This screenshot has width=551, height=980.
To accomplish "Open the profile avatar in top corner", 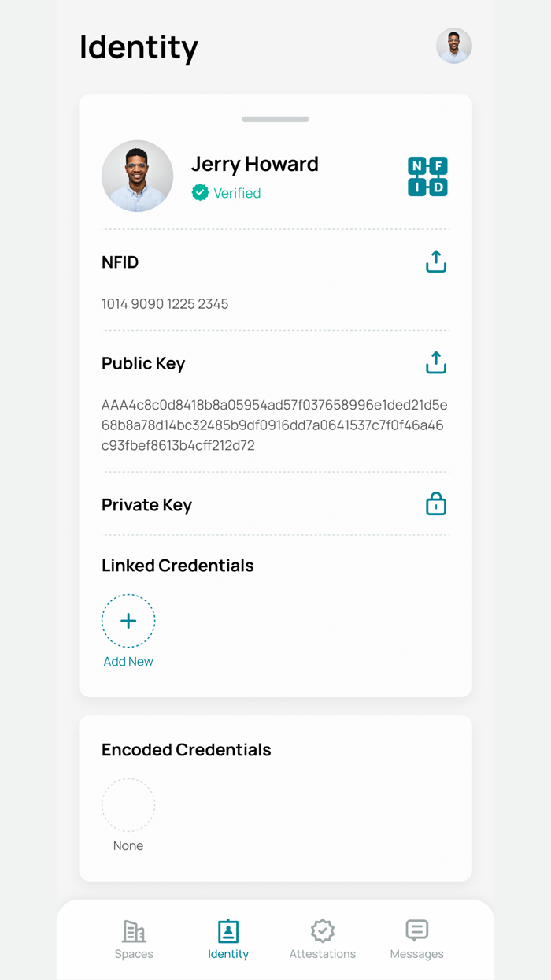I will [x=454, y=46].
